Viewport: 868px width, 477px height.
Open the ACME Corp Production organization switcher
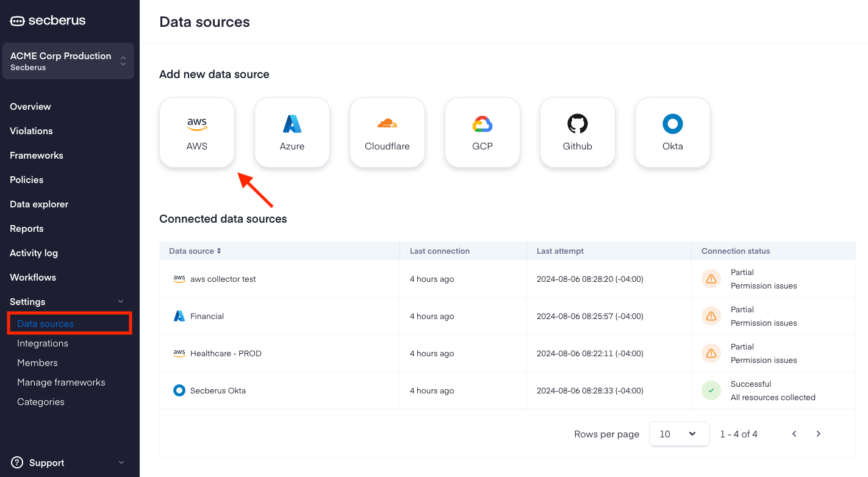(68, 61)
